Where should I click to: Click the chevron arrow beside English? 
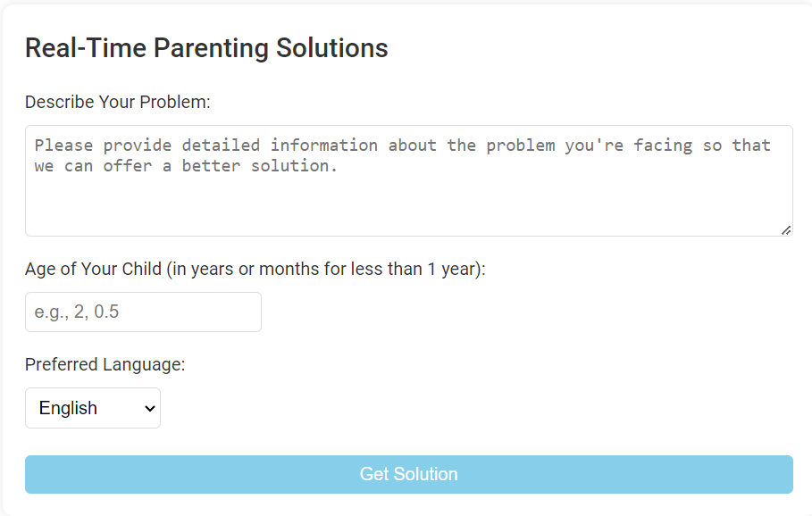[148, 408]
